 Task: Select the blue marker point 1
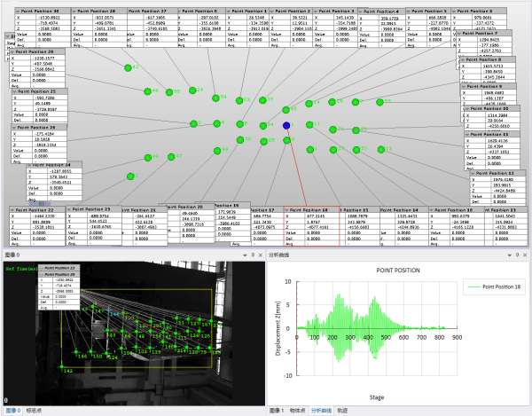point(286,126)
